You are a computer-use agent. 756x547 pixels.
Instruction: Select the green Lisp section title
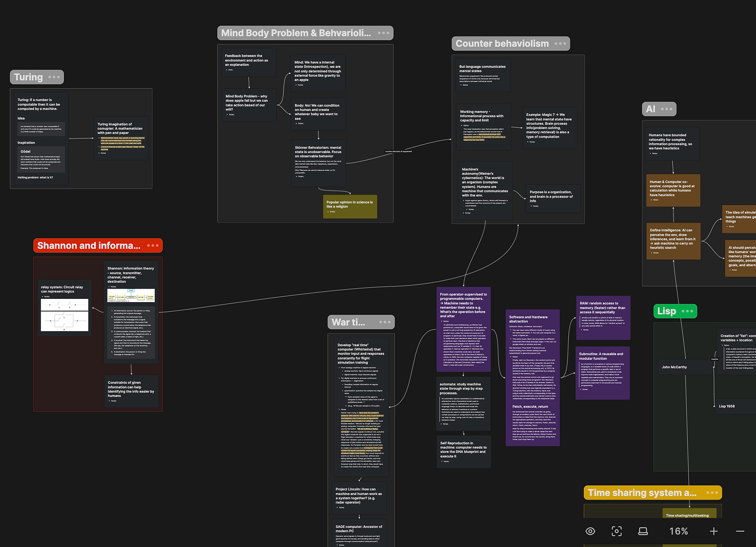point(667,311)
